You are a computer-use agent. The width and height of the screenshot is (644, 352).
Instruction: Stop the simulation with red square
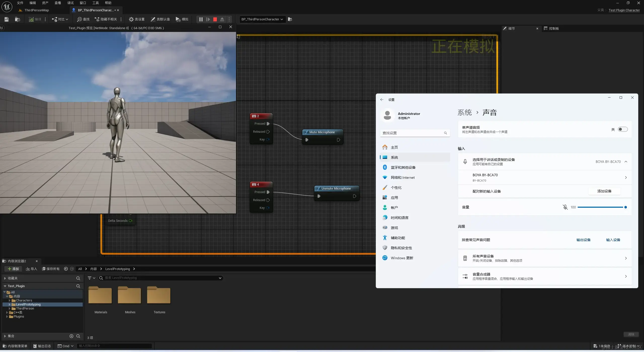(215, 19)
